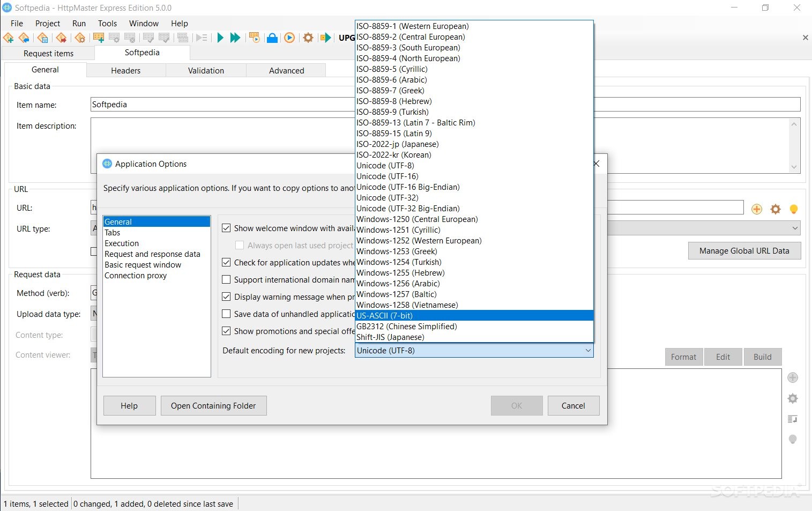This screenshot has width=812, height=511.
Task: Switch to the Headers tab
Action: [126, 70]
